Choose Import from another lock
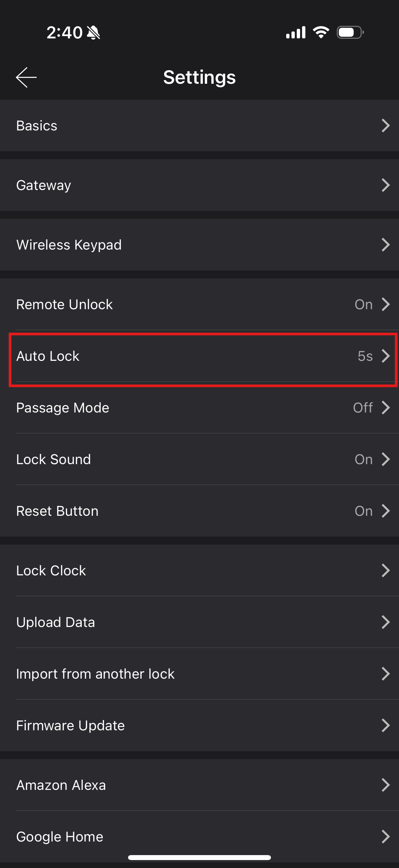This screenshot has height=868, width=399. tap(199, 674)
